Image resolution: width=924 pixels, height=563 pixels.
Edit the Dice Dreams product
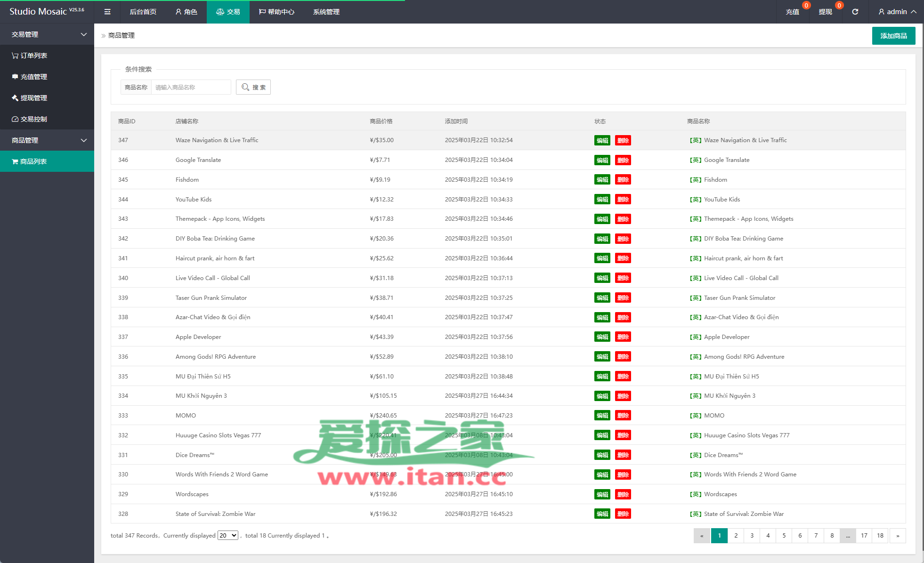(602, 455)
